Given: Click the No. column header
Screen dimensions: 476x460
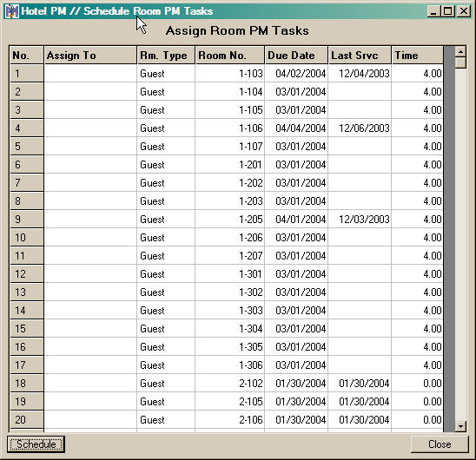Looking at the screenshot, I should pyautogui.click(x=27, y=56).
